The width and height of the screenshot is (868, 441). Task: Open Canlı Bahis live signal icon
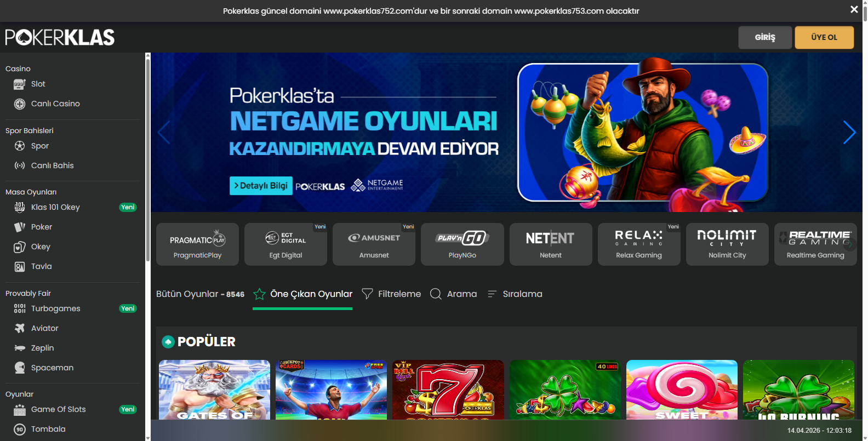[x=20, y=165]
